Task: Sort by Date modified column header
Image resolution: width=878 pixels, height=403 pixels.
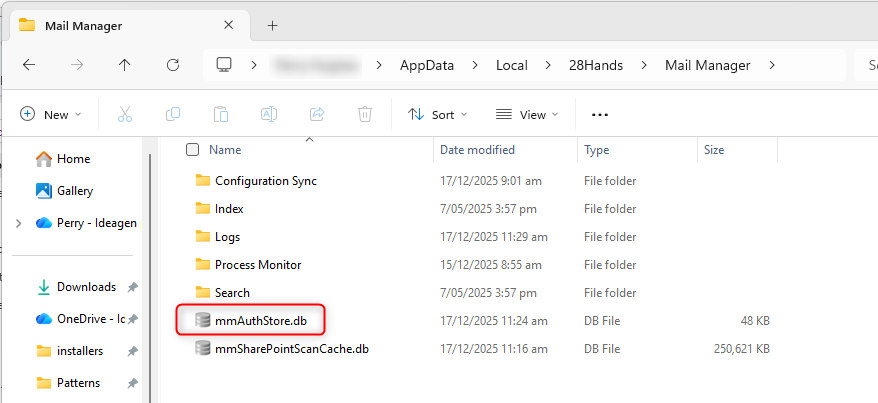Action: click(x=478, y=150)
